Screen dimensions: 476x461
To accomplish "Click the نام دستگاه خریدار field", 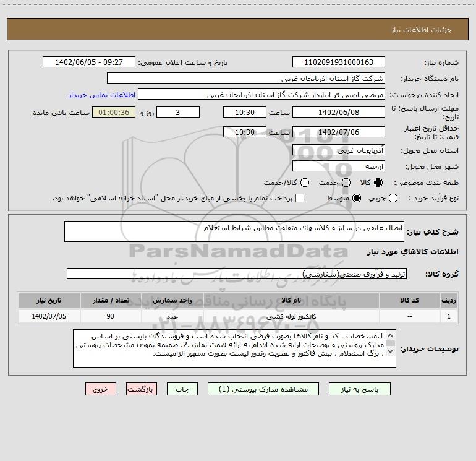I will [x=246, y=79].
